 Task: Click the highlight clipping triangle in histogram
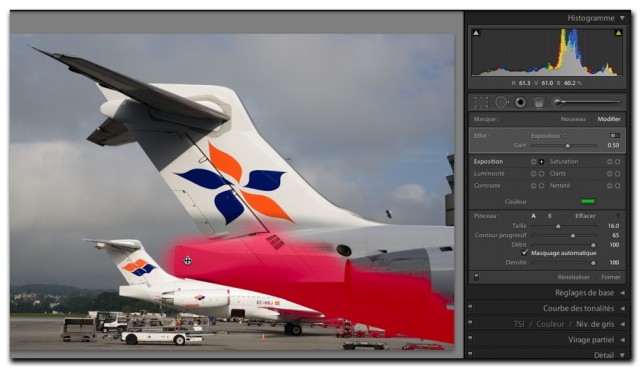pos(618,33)
